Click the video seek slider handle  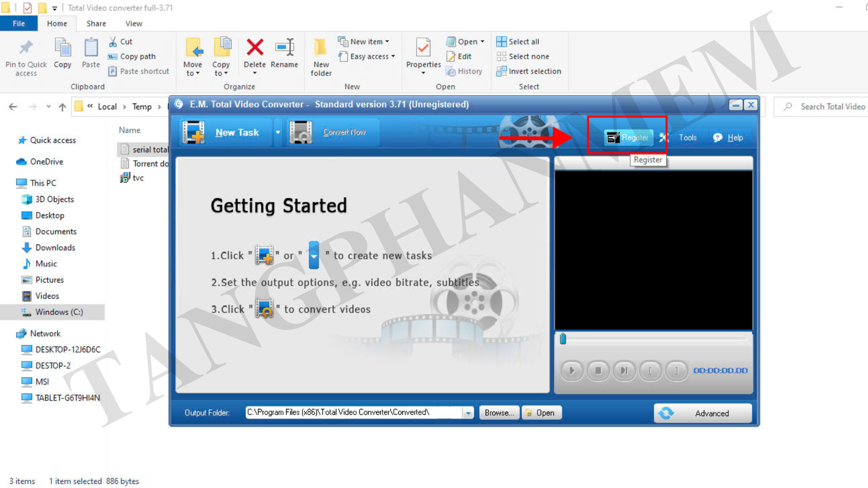click(563, 339)
